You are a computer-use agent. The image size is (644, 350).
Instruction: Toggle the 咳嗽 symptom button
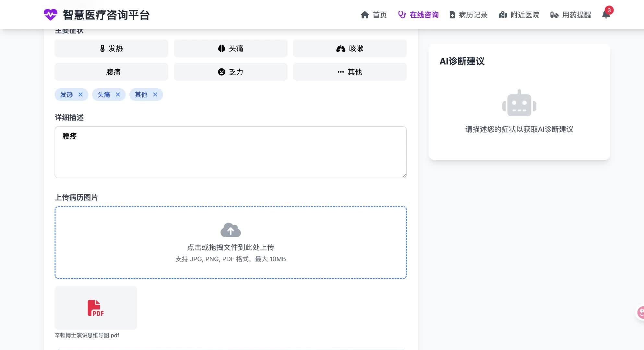350,48
